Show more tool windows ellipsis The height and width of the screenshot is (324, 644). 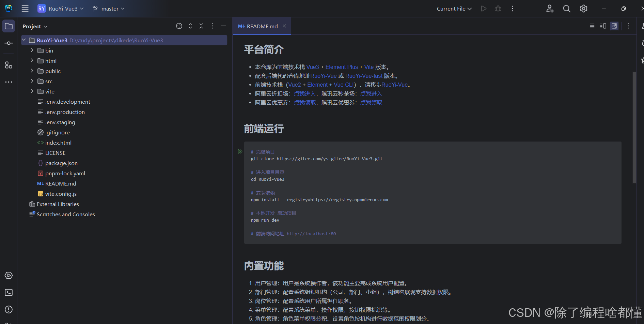(x=9, y=82)
